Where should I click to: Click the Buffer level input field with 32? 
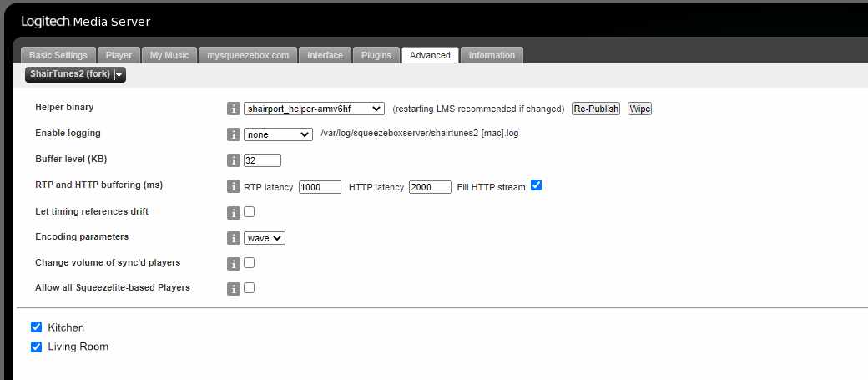262,160
